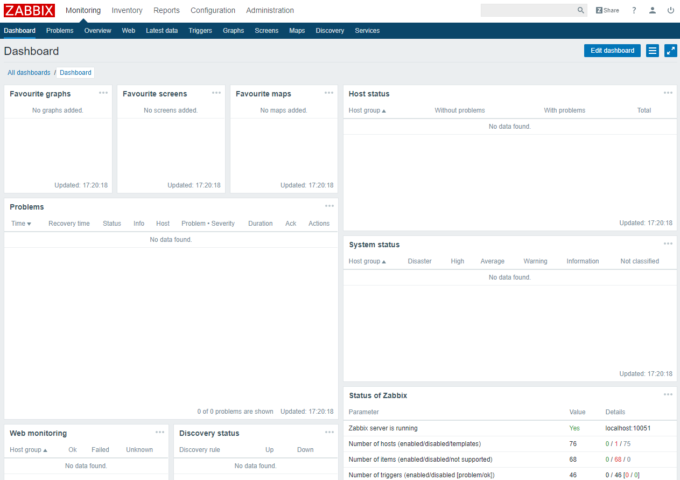Sort Host status by Host group

coord(367,111)
